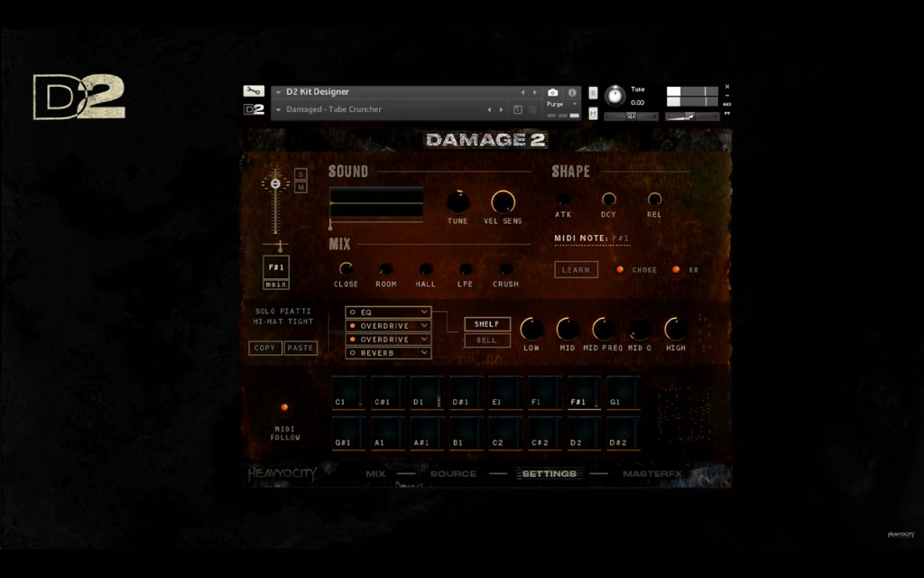This screenshot has height=578, width=924.
Task: Click the D2 instrument logo in the header
Action: coord(254,109)
